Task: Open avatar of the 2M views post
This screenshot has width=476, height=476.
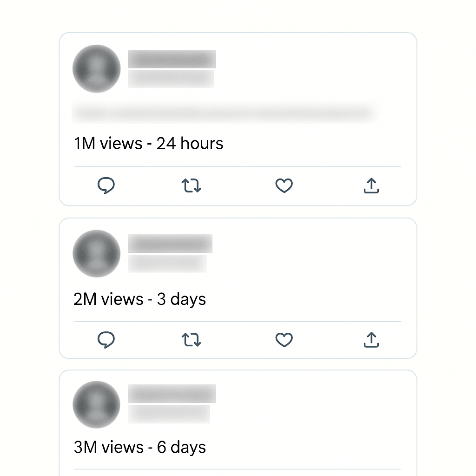Action: click(97, 254)
